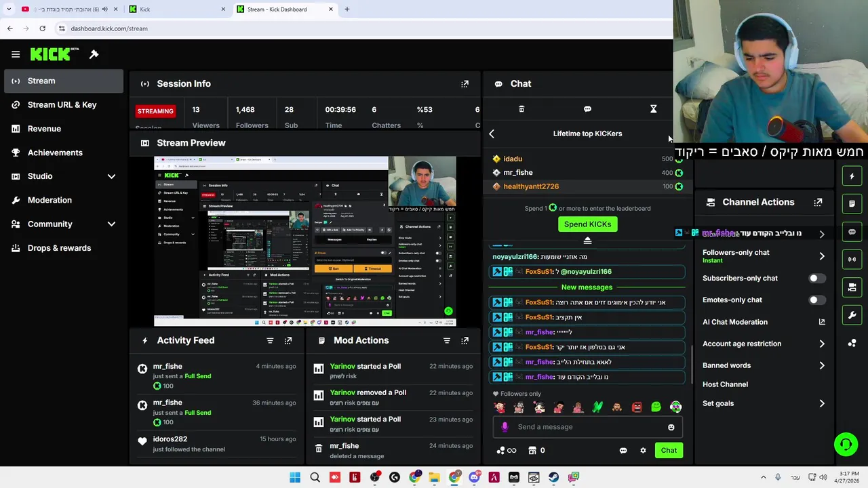Insert the red angry face emote
868x488 pixels.
[x=636, y=407]
